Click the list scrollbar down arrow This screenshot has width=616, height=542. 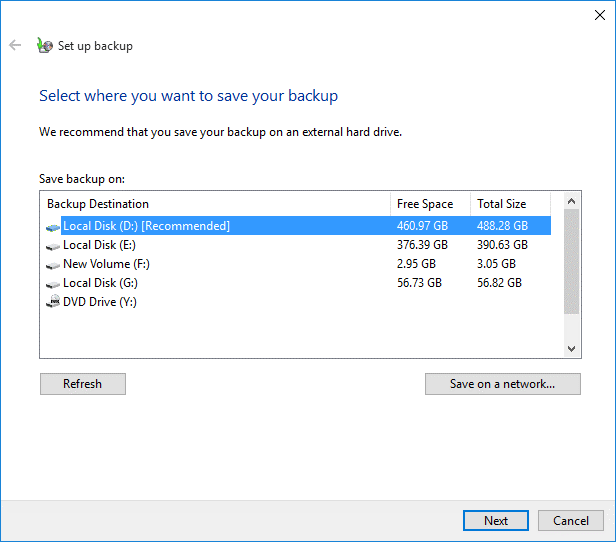[x=572, y=348]
